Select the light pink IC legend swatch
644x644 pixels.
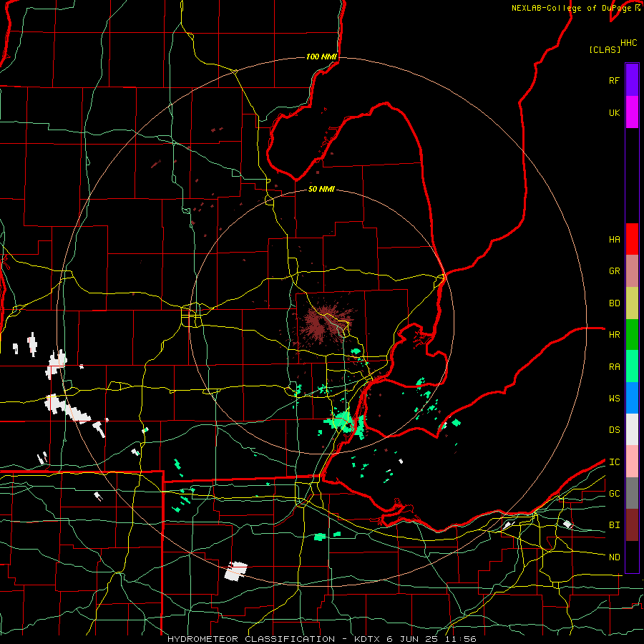[x=632, y=462]
